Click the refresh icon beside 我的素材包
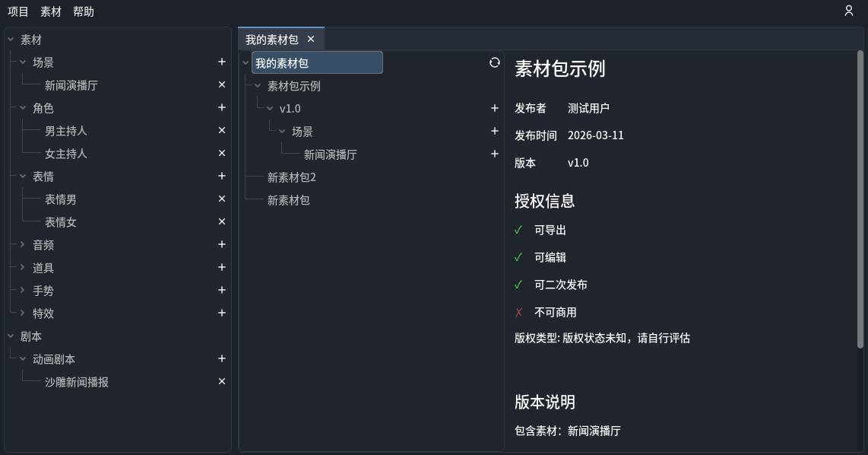Viewport: 868px width, 455px height. [x=495, y=62]
